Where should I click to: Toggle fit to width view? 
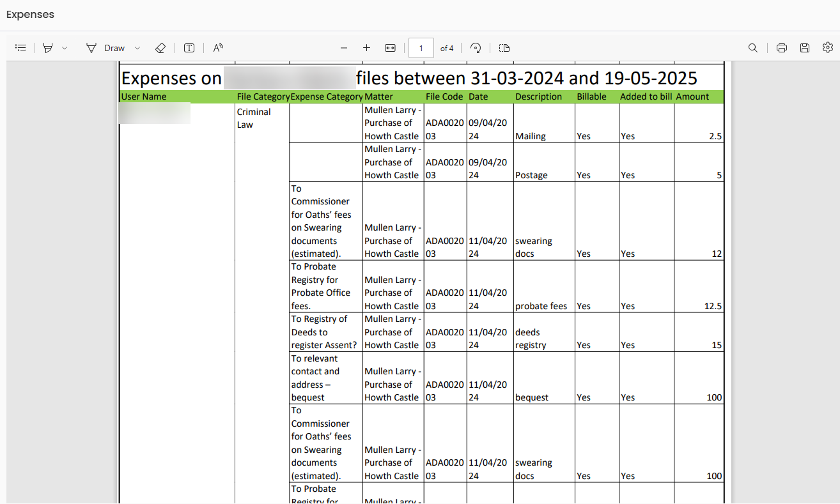coord(391,48)
